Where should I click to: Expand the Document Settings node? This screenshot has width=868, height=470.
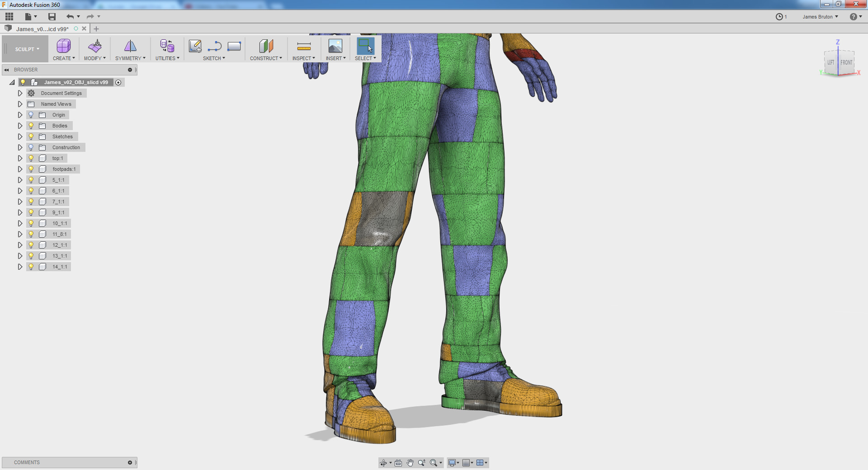(x=20, y=93)
